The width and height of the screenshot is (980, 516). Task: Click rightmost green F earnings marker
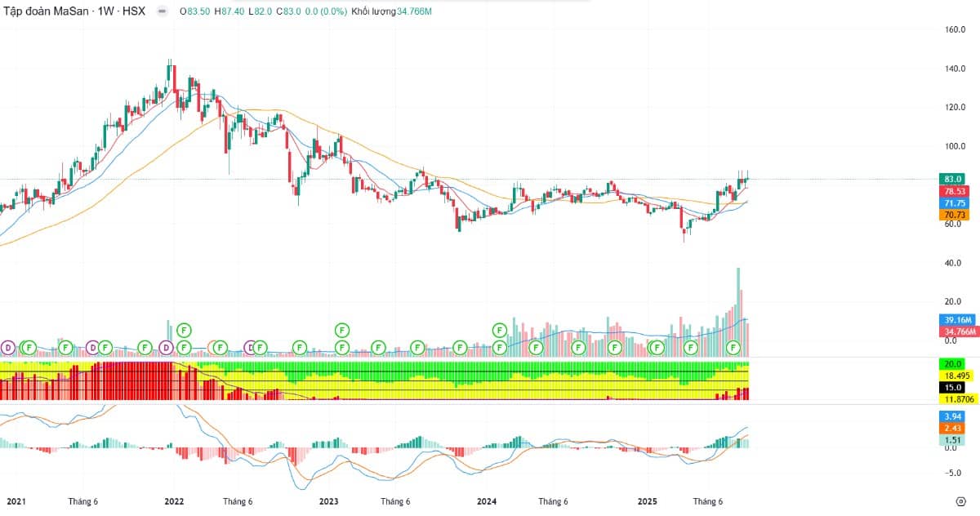tap(733, 348)
